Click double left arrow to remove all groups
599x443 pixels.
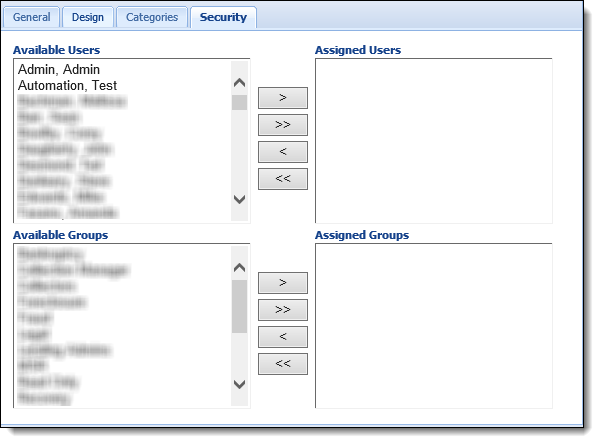coord(283,364)
